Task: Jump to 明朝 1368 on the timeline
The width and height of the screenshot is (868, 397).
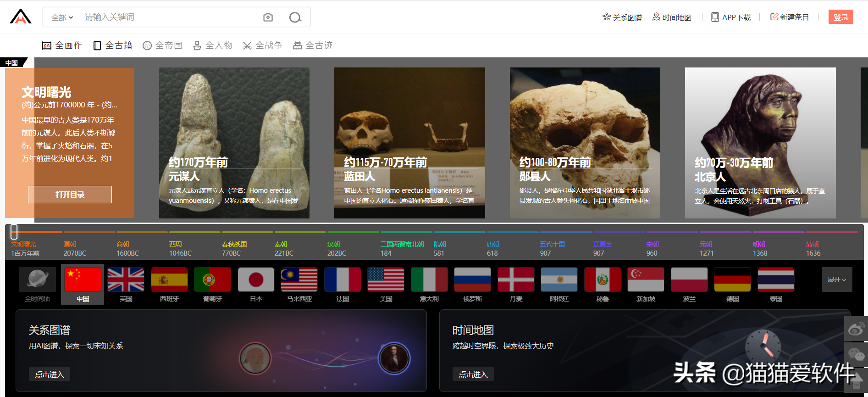Action: (x=760, y=248)
